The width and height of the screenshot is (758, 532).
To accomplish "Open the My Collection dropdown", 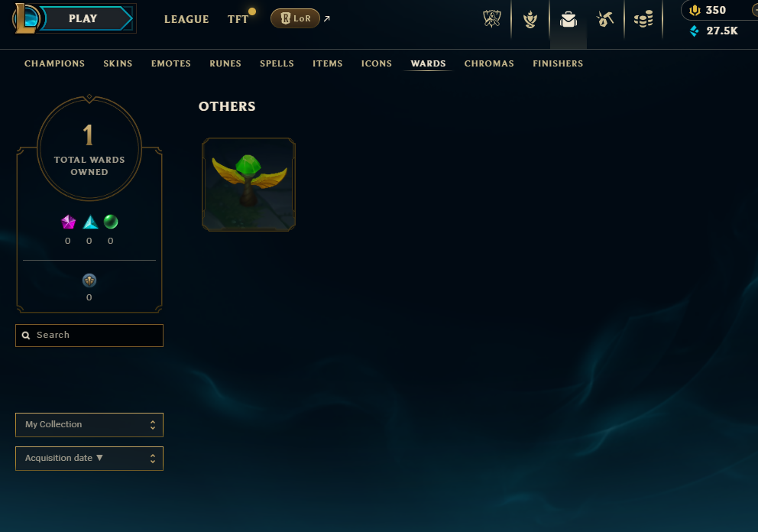I will (89, 425).
